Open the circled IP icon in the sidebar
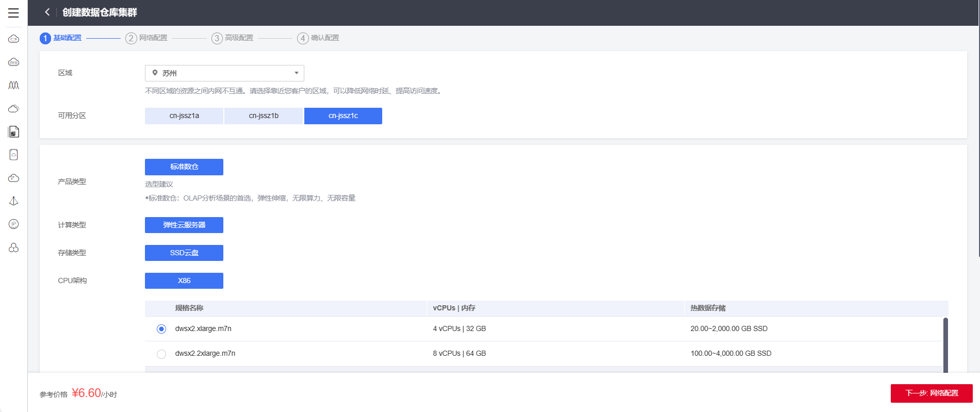Image resolution: width=980 pixels, height=412 pixels. 14,224
